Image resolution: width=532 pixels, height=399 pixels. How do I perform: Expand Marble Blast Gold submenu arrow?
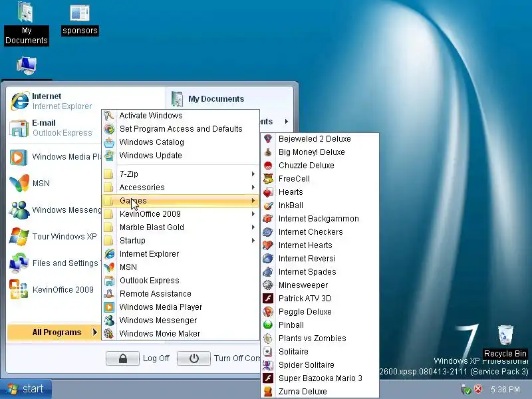[x=253, y=227]
